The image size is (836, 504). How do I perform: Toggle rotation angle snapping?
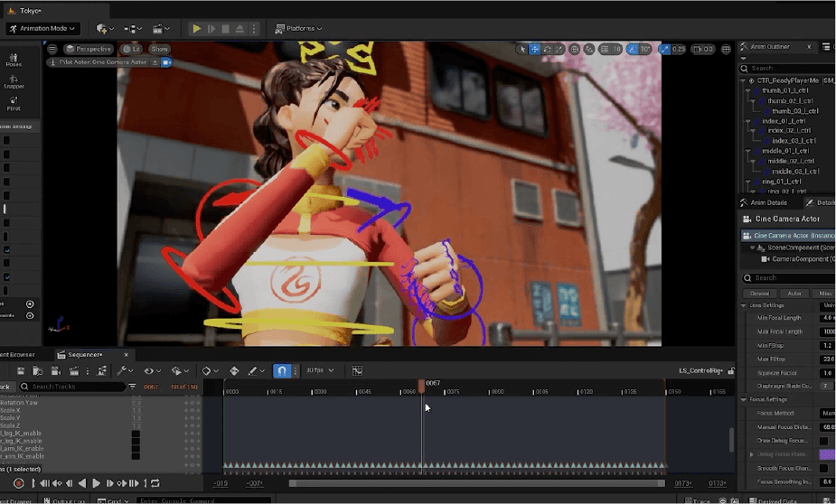click(x=633, y=49)
